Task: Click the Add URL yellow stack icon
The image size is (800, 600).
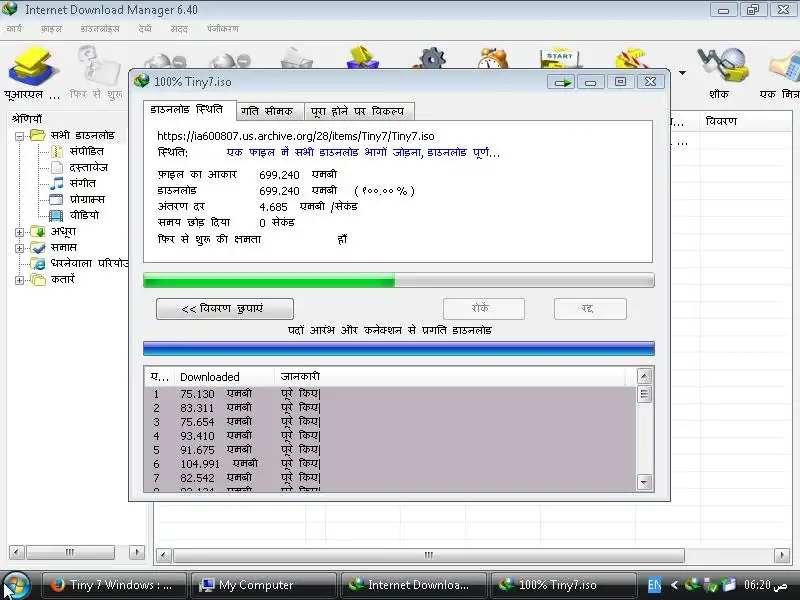Action: 33,66
